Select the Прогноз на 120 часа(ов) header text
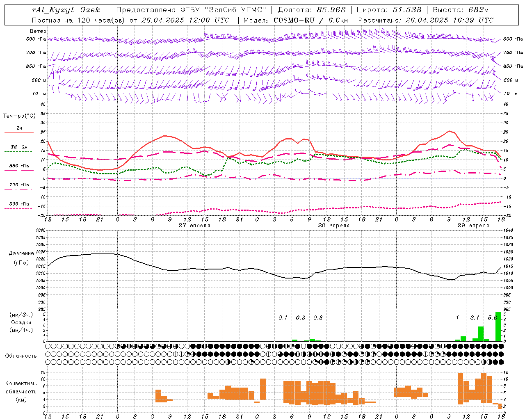Screen dimensions: 525x420 pos(79,20)
